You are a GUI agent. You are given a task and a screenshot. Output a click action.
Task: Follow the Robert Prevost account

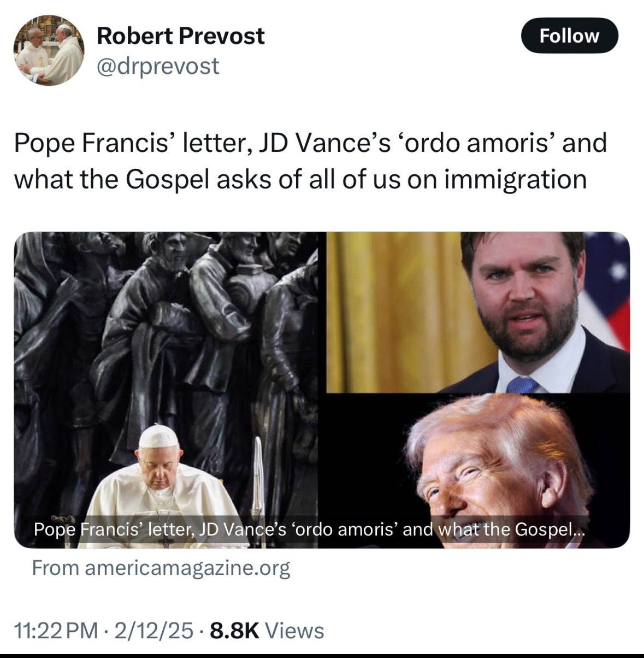(x=570, y=36)
